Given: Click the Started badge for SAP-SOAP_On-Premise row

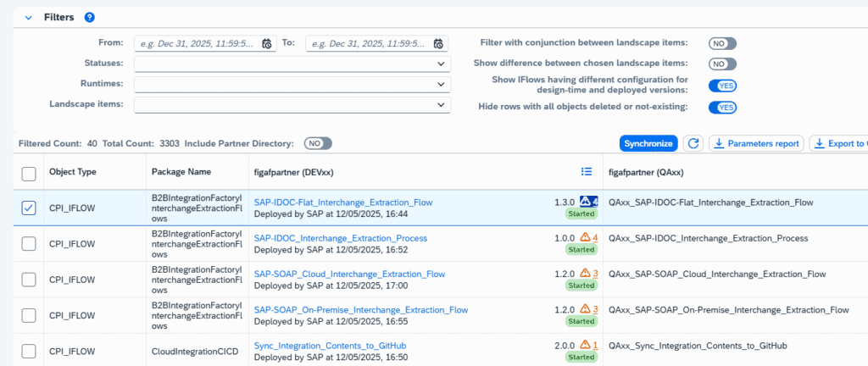Looking at the screenshot, I should pos(581,321).
